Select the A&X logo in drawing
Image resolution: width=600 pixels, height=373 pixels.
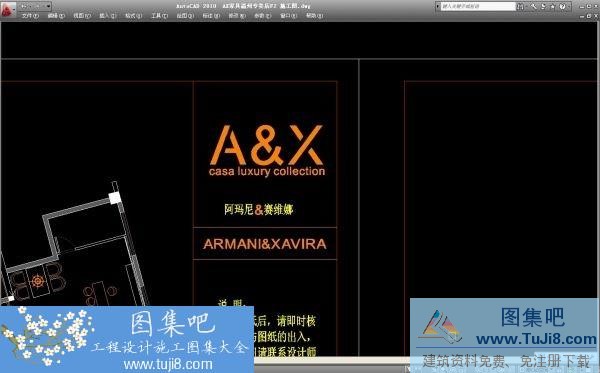point(266,145)
